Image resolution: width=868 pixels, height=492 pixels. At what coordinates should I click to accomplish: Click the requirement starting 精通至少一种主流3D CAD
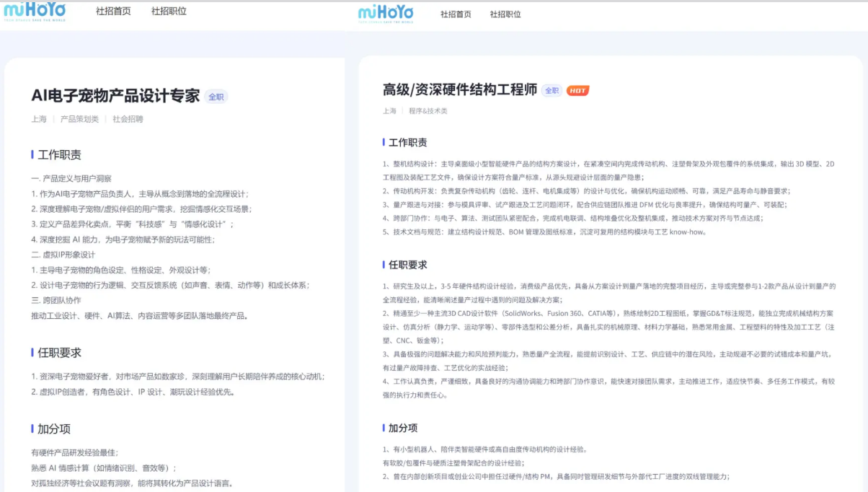(608, 327)
